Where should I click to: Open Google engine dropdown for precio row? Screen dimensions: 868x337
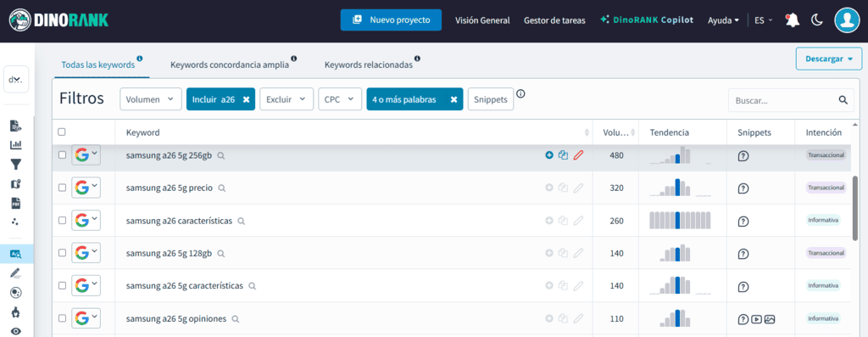pos(86,188)
